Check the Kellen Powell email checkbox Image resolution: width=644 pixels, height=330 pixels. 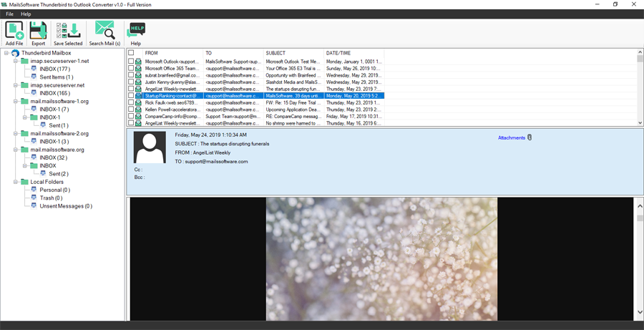pos(131,110)
